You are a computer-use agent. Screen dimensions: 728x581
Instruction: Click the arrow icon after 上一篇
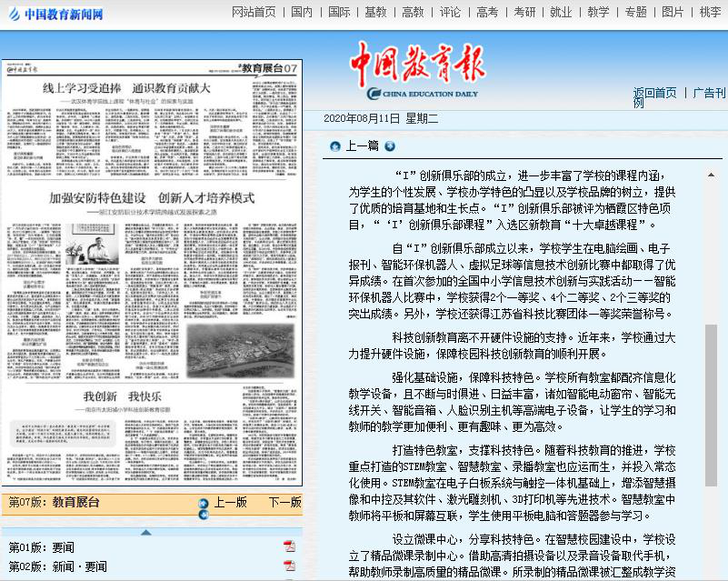point(390,145)
